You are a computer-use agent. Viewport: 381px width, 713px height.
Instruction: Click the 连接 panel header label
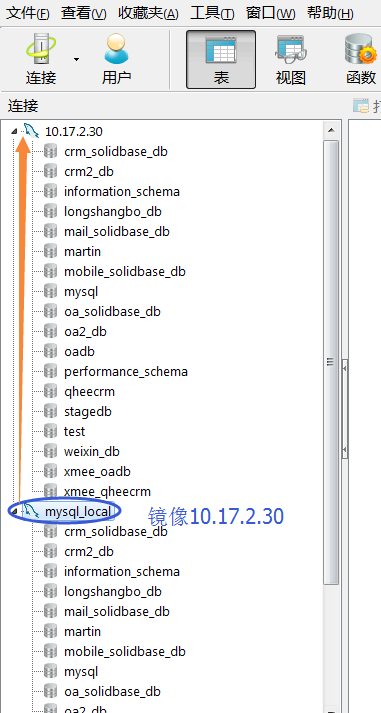(x=23, y=106)
